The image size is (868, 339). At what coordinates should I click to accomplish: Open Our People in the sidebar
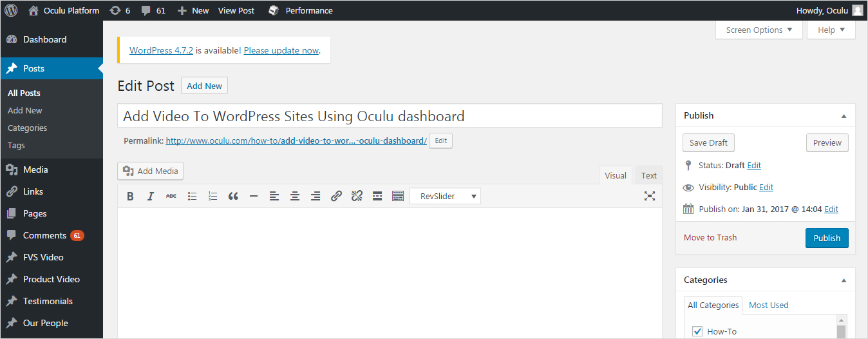(52, 323)
